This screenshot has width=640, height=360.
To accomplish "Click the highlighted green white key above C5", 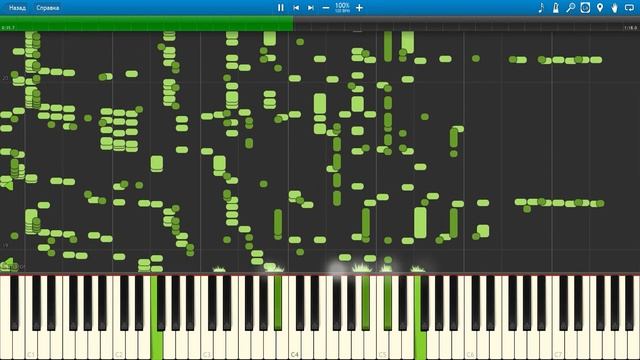I will coord(420,343).
